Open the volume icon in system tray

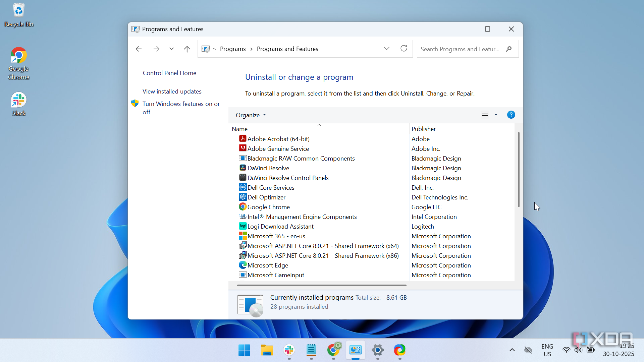578,350
